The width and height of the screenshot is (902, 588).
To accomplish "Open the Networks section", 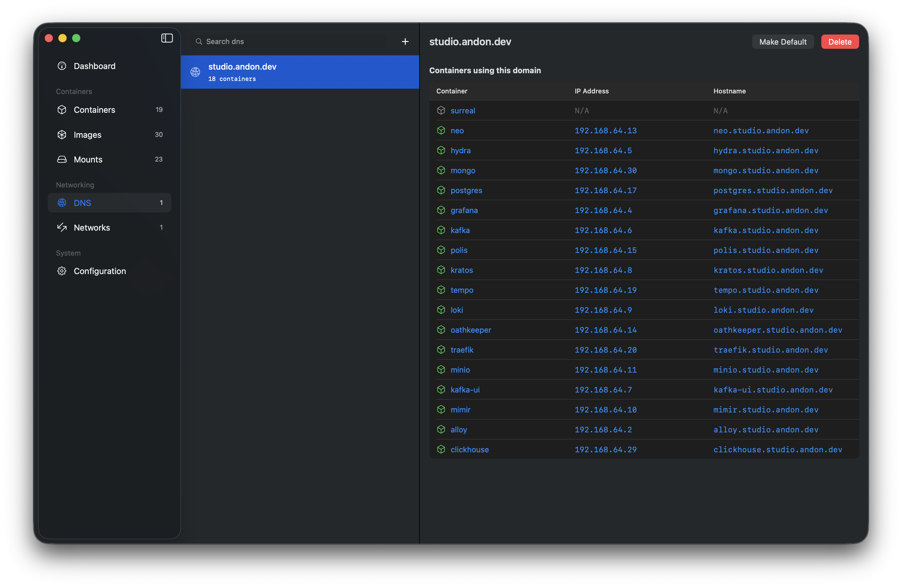I will 110,227.
